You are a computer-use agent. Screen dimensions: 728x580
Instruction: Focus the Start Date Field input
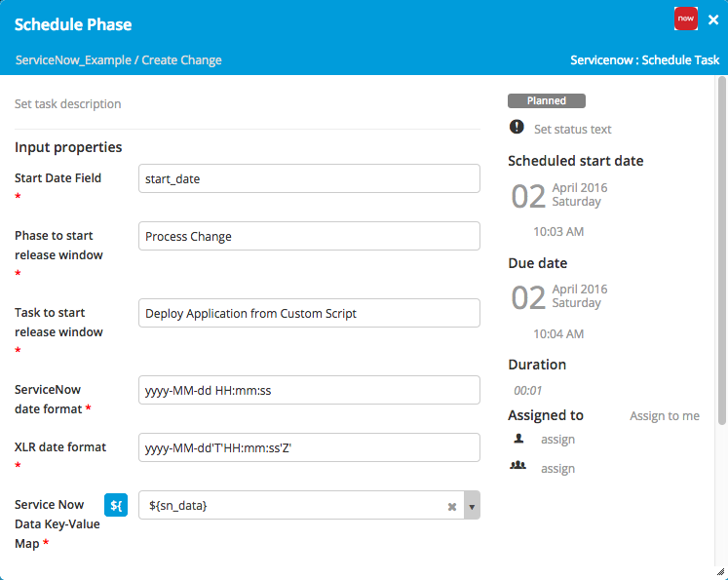pos(309,178)
